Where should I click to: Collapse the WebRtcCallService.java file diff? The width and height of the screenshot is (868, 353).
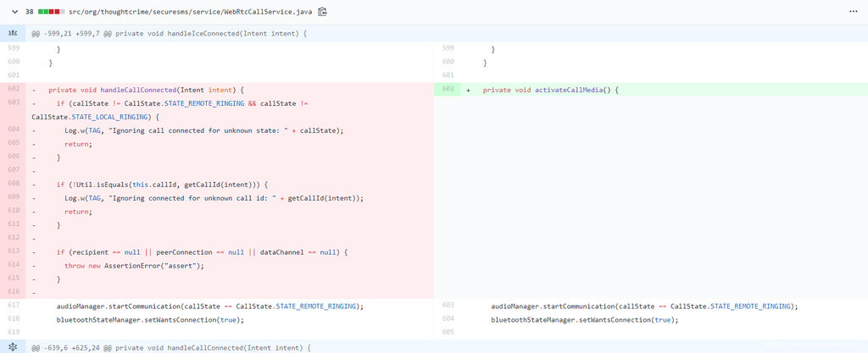14,12
